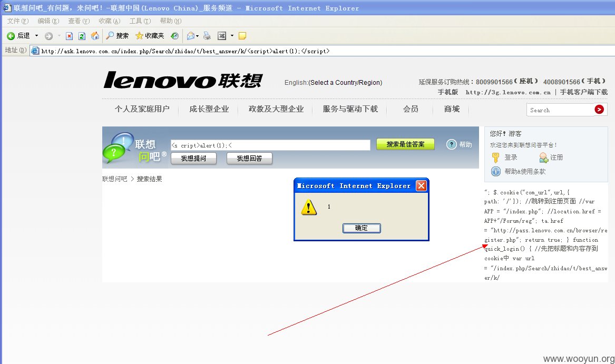Open 手机客户端下载 link
Viewport: 615px width, 364px height.
tap(583, 92)
